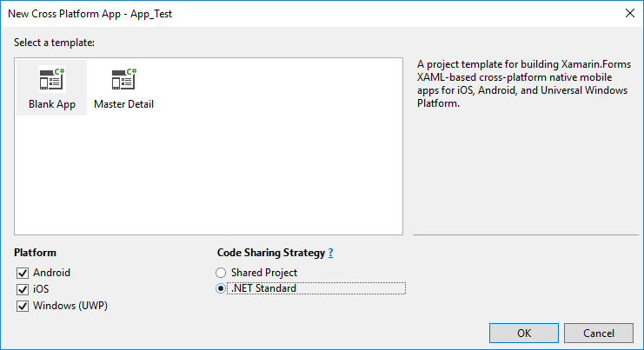Select the Blank App template icon
644x350 pixels.
tap(52, 79)
